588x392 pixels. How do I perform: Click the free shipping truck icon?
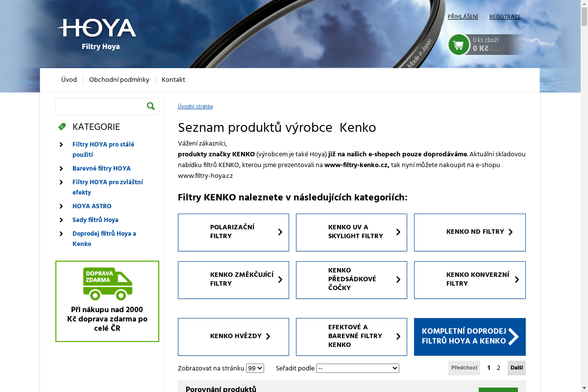[107, 284]
